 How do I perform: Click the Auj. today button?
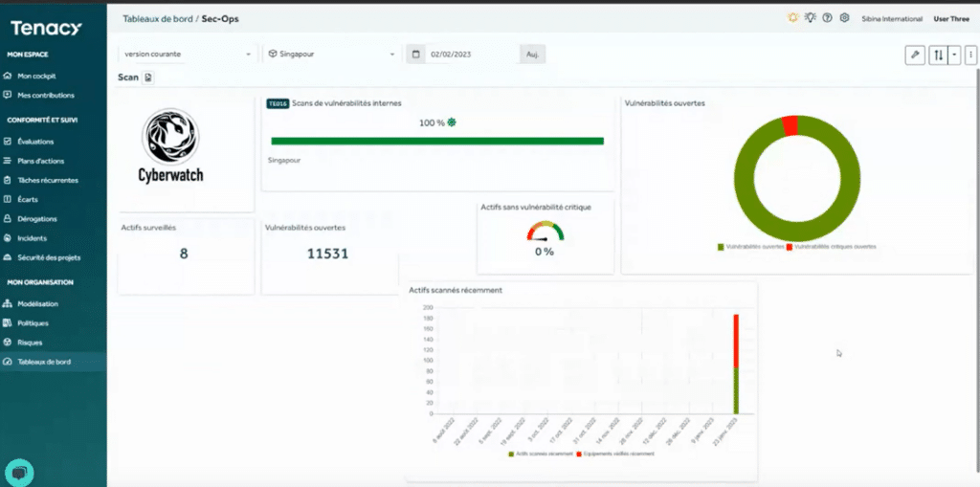(532, 55)
